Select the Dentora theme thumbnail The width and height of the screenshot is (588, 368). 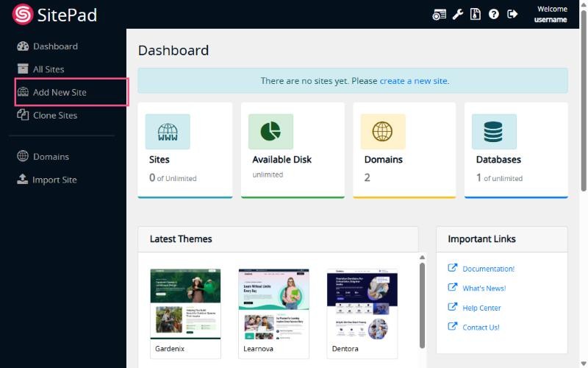(362, 304)
